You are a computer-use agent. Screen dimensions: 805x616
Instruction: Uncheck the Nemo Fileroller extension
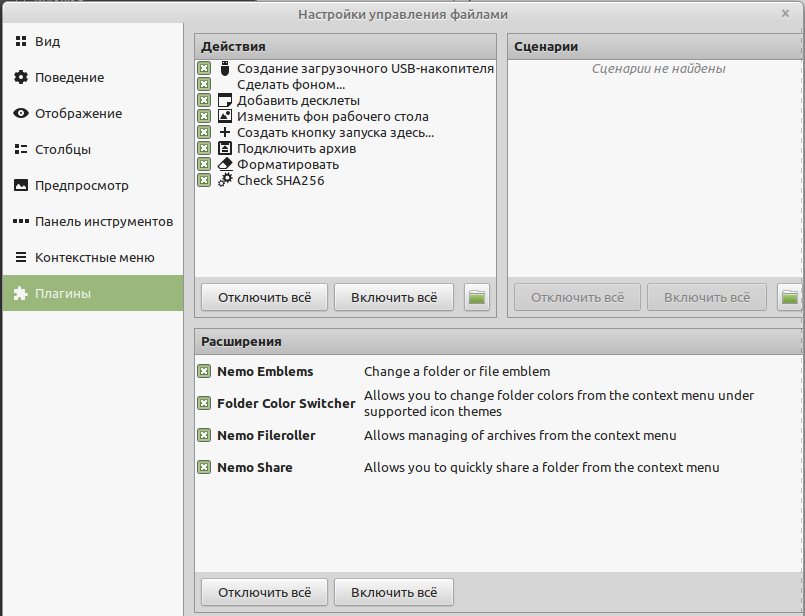tap(203, 437)
